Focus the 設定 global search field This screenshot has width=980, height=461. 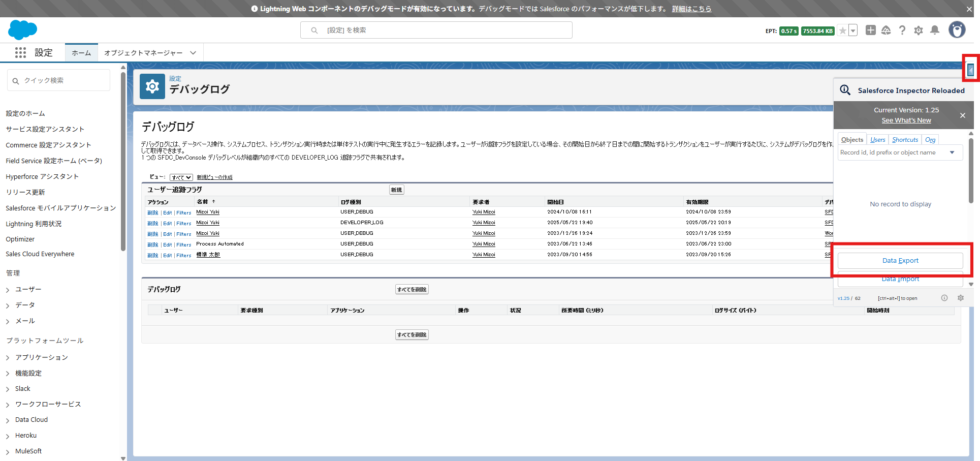[436, 30]
